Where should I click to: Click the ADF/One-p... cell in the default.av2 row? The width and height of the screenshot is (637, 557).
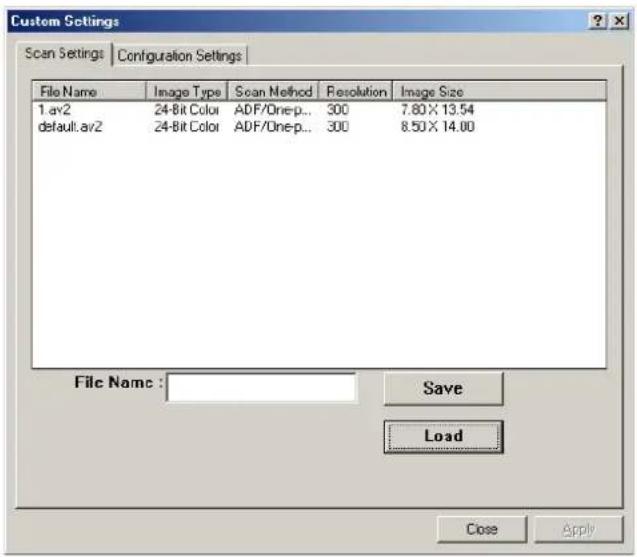tap(273, 126)
